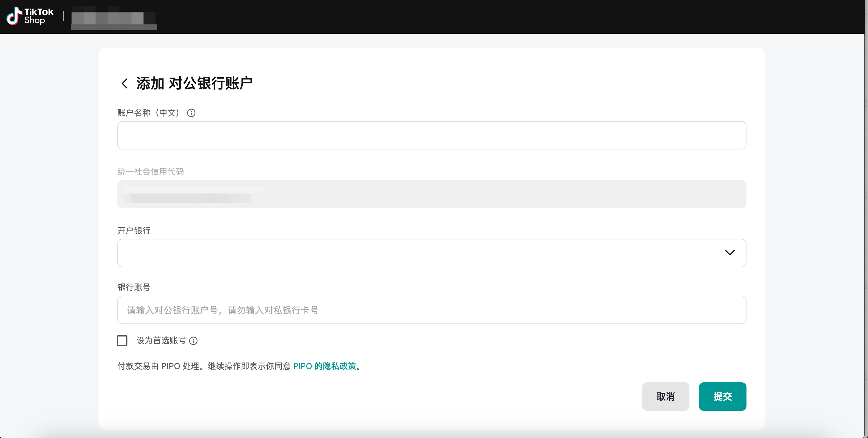The image size is (868, 438).
Task: Click the 开户银行 field label
Action: (134, 231)
